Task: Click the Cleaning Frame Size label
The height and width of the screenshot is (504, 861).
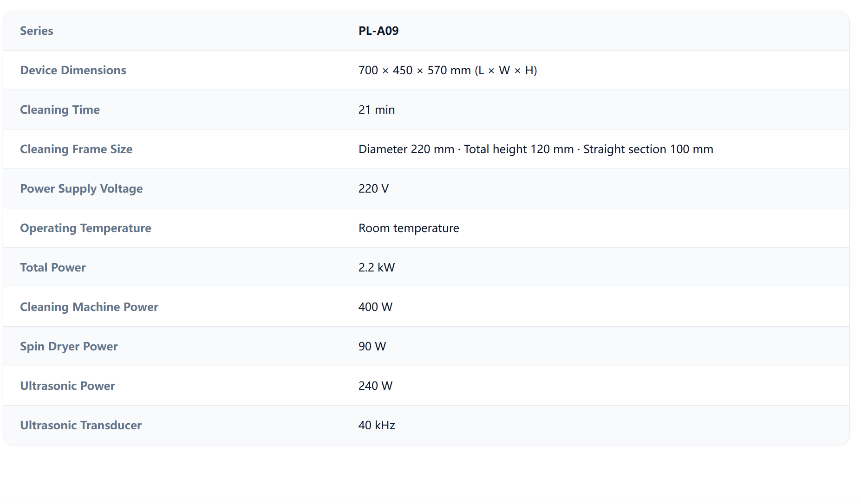Action: tap(76, 149)
